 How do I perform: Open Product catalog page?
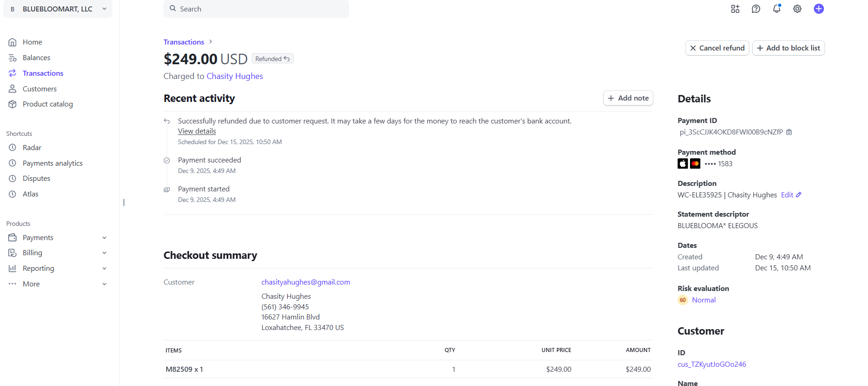click(48, 104)
